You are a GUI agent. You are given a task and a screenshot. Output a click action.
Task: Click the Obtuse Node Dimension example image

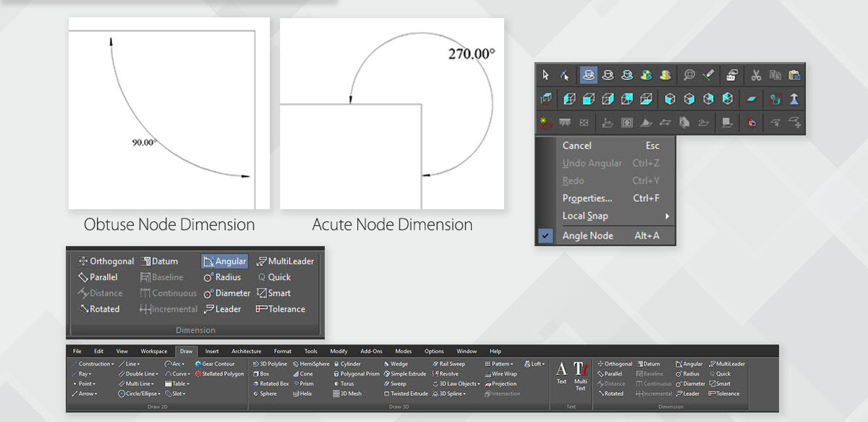[x=169, y=114]
